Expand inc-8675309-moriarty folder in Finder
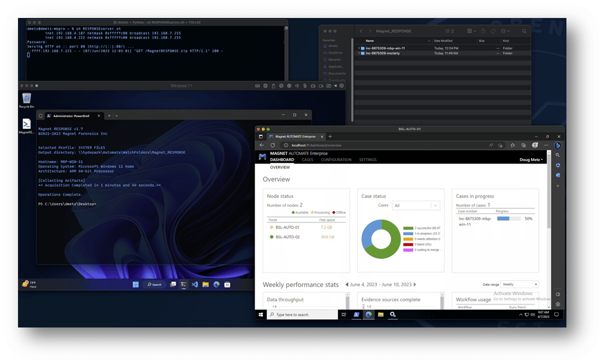Image resolution: width=603 pixels, height=364 pixels. click(x=359, y=53)
